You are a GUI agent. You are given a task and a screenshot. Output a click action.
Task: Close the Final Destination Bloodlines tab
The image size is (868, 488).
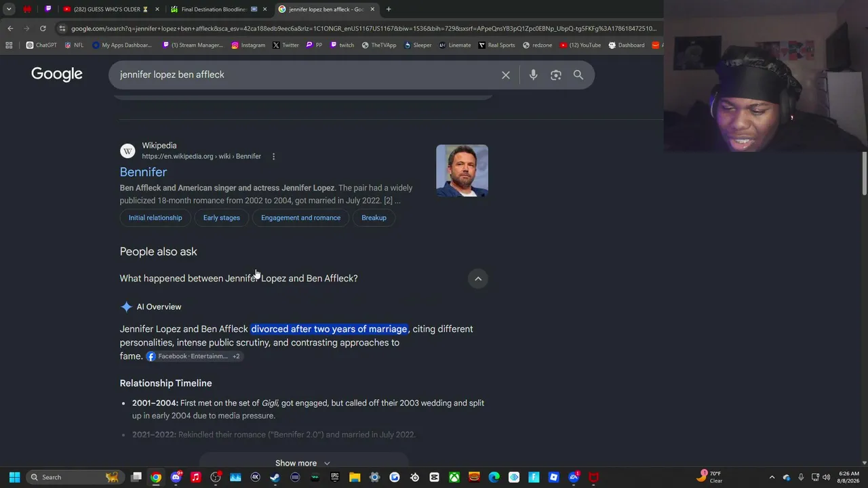pyautogui.click(x=264, y=9)
